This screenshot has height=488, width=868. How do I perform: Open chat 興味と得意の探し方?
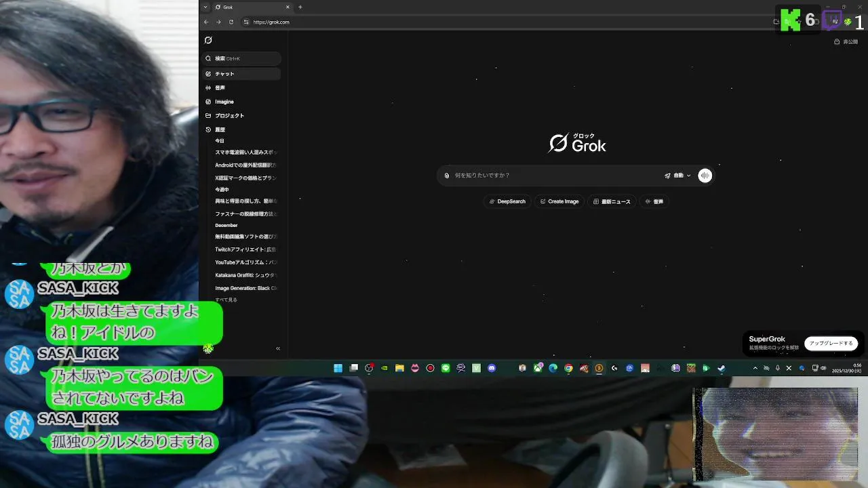pos(245,201)
